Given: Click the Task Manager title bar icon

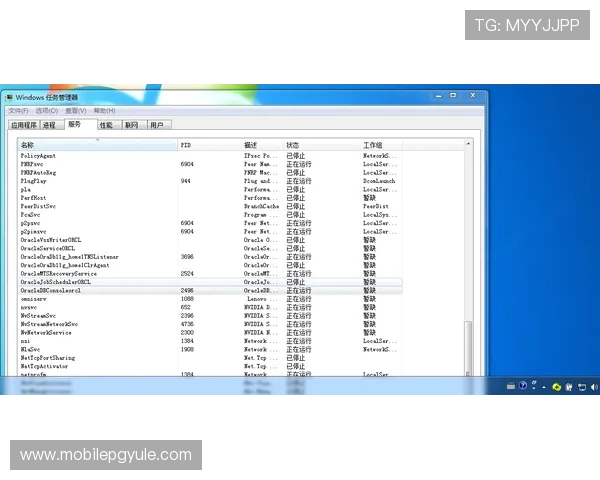Looking at the screenshot, I should click(9, 98).
